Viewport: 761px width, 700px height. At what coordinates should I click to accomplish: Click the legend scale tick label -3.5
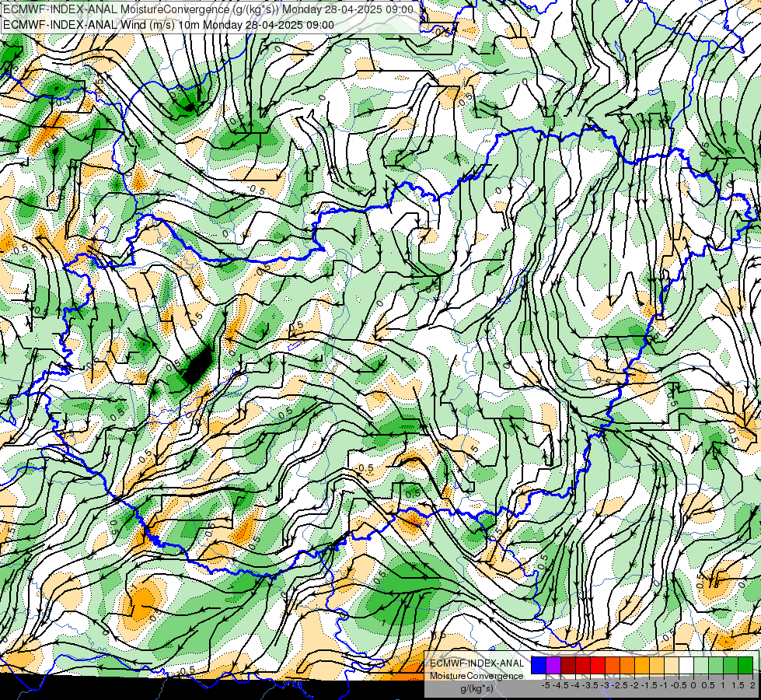pyautogui.click(x=590, y=685)
